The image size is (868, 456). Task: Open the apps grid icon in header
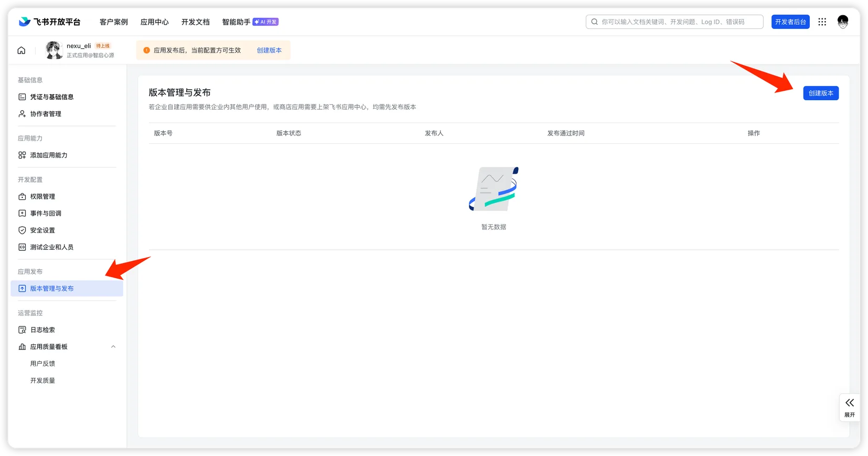click(x=822, y=22)
